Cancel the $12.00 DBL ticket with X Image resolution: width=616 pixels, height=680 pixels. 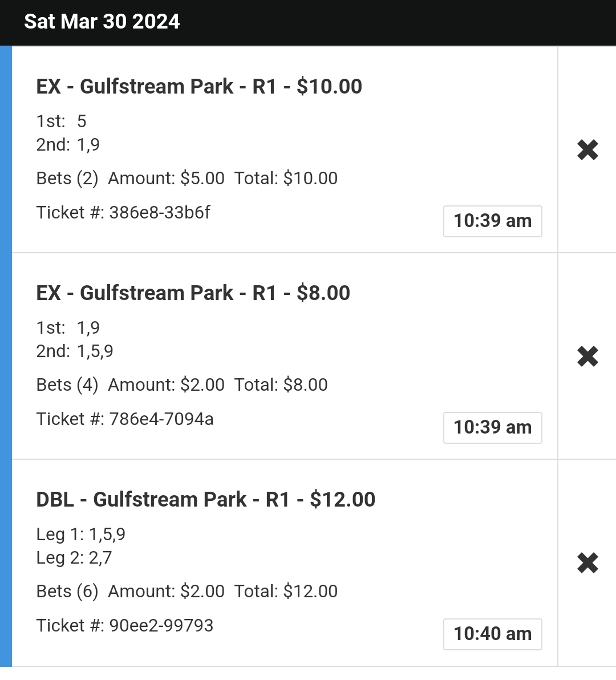click(x=587, y=563)
